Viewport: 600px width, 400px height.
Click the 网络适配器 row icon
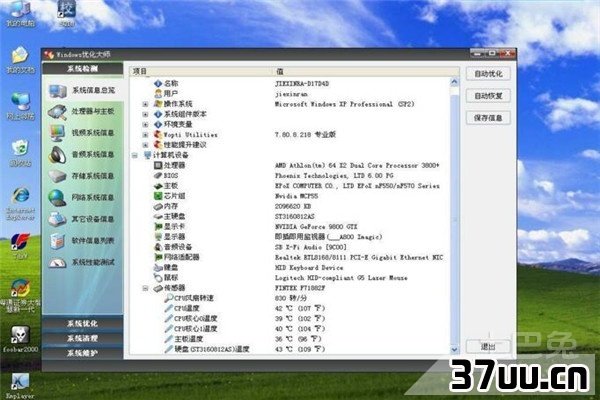[x=158, y=257]
